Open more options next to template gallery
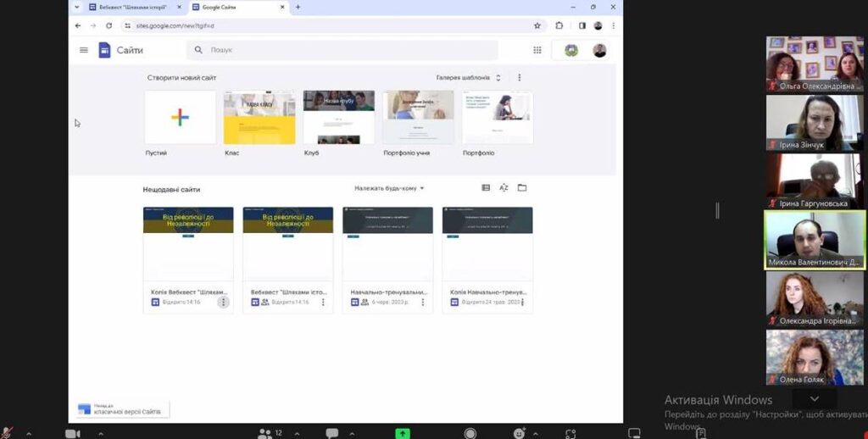 pyautogui.click(x=520, y=78)
